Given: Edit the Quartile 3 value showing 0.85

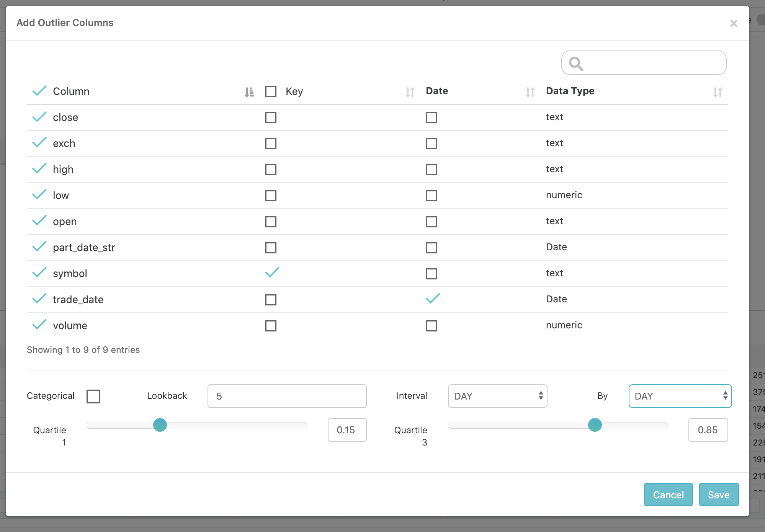Looking at the screenshot, I should coord(708,430).
